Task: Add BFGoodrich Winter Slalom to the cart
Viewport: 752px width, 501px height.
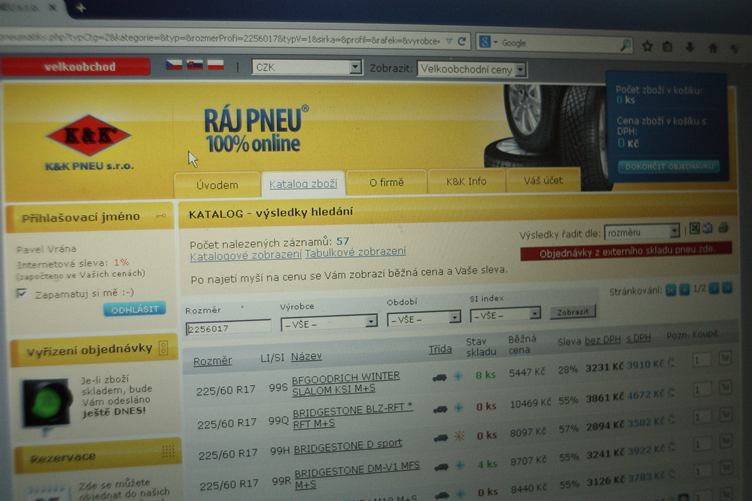Action: pyautogui.click(x=725, y=358)
